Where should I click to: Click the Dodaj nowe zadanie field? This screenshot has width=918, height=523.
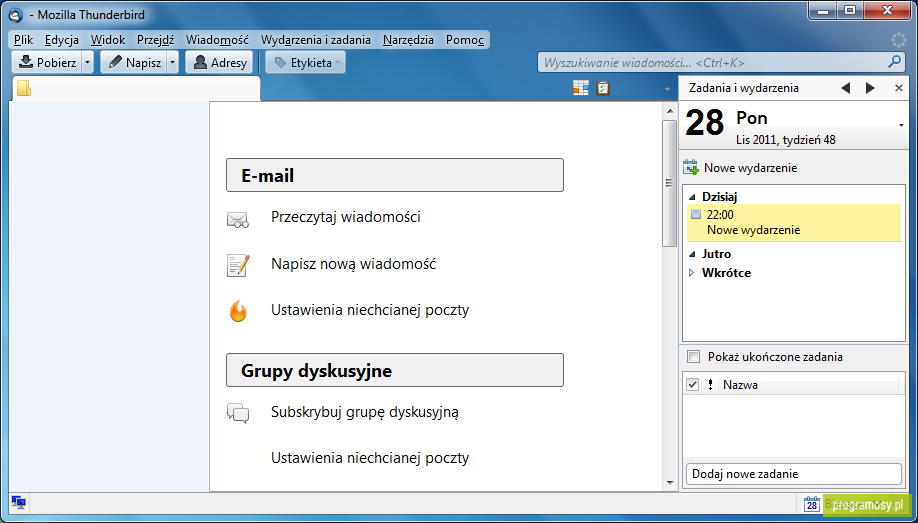(x=793, y=474)
